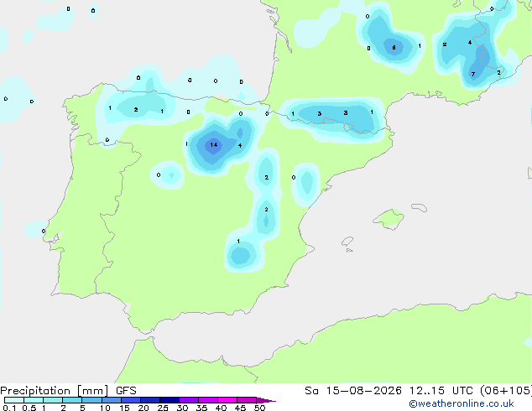
Task: Click the 0.5–1 mm legend color box
Action: coord(34,400)
